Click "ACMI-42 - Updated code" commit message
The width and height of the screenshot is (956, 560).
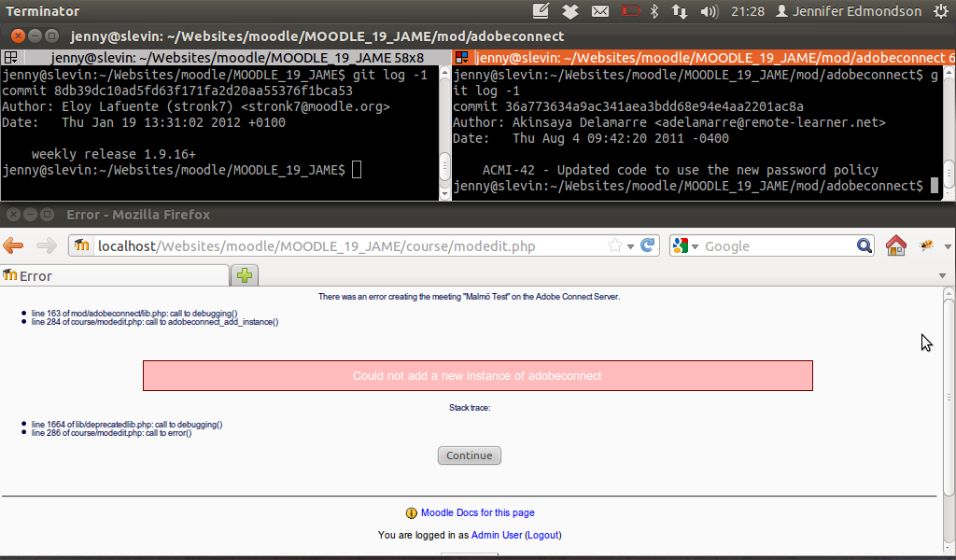[x=681, y=170]
